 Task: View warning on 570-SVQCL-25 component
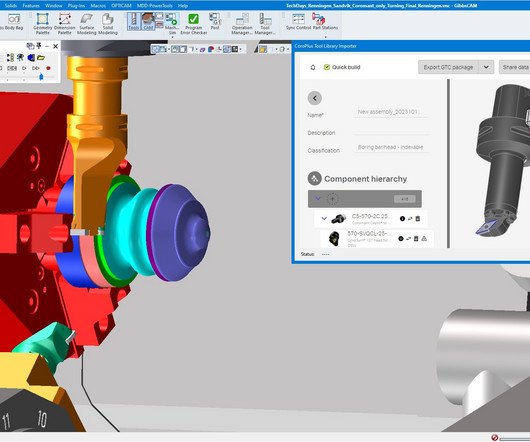pos(424,239)
